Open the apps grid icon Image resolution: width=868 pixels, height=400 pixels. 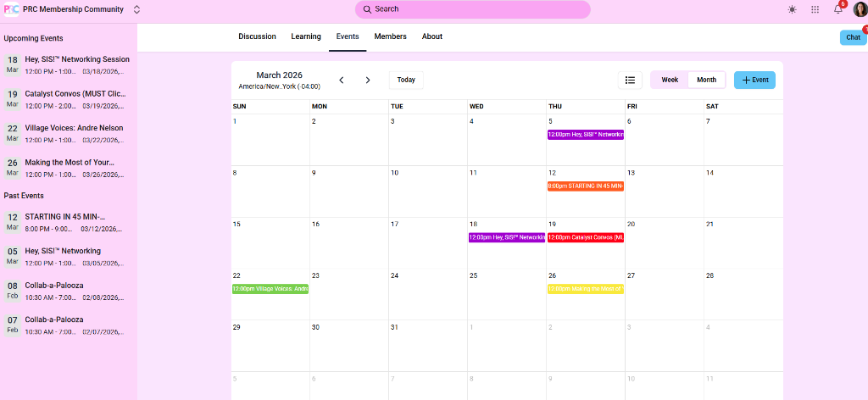pos(815,9)
